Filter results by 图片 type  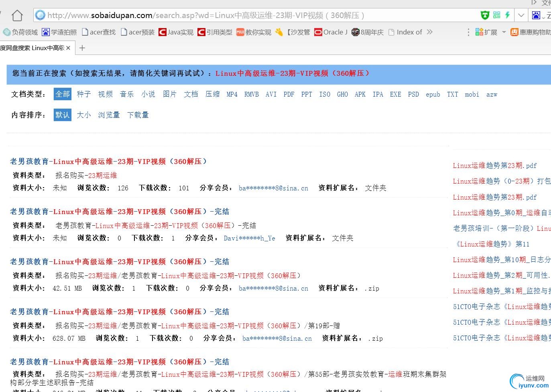tap(170, 94)
